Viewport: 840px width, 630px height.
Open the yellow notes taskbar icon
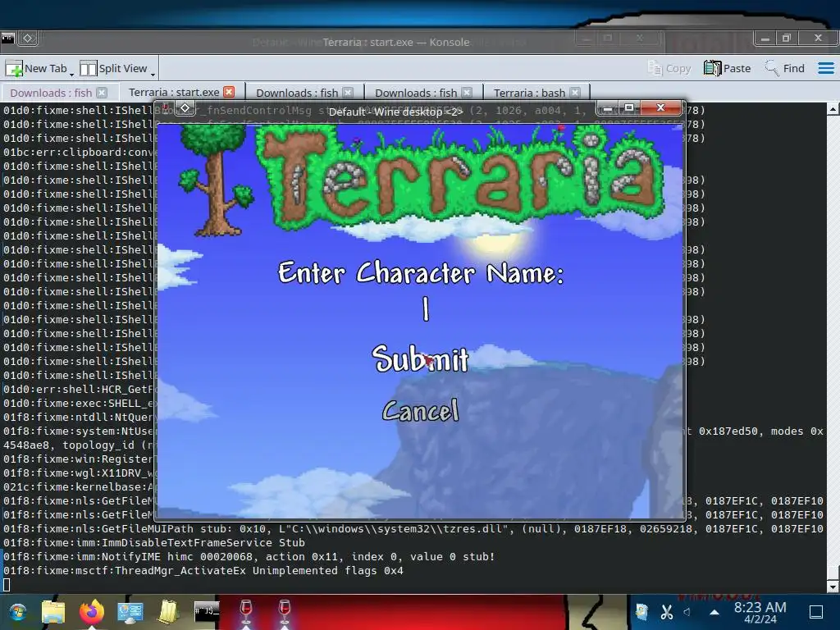[168, 612]
